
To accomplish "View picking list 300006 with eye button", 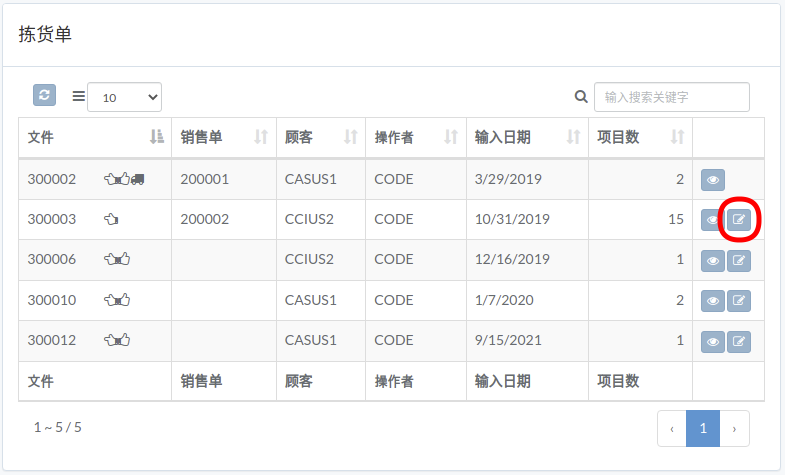I will coord(713,261).
